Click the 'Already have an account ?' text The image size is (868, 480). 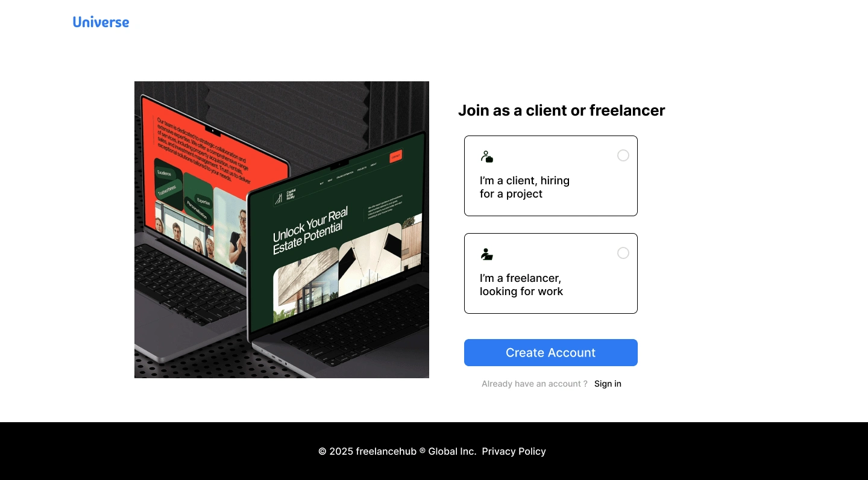click(535, 384)
